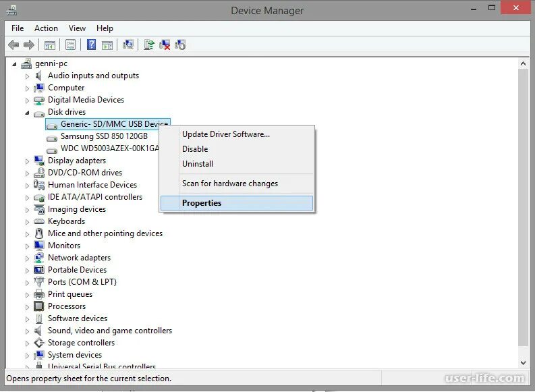Expand Sound, video and game controllers arrow

pos(27,331)
